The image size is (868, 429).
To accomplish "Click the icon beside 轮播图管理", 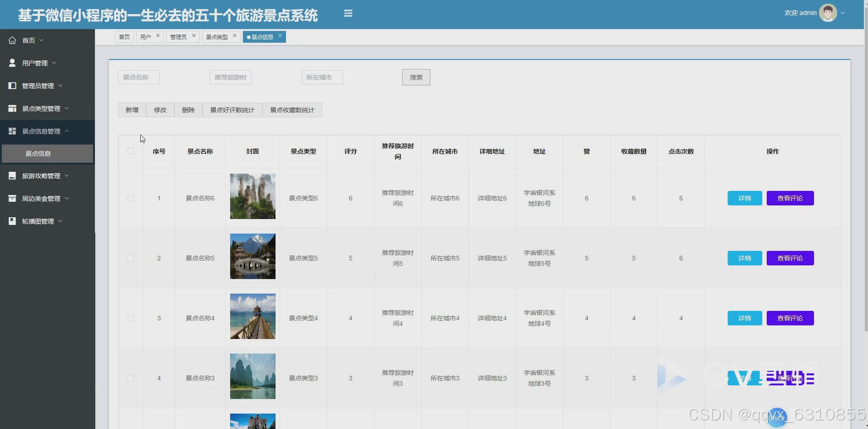I will tap(12, 221).
